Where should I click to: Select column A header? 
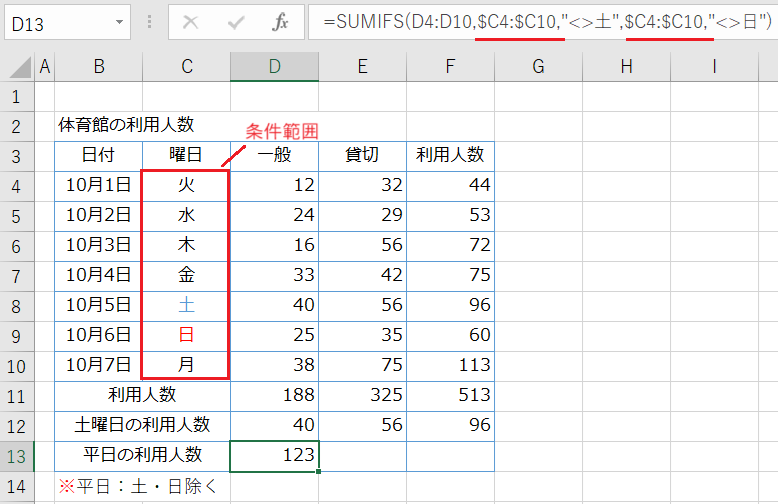pos(45,66)
